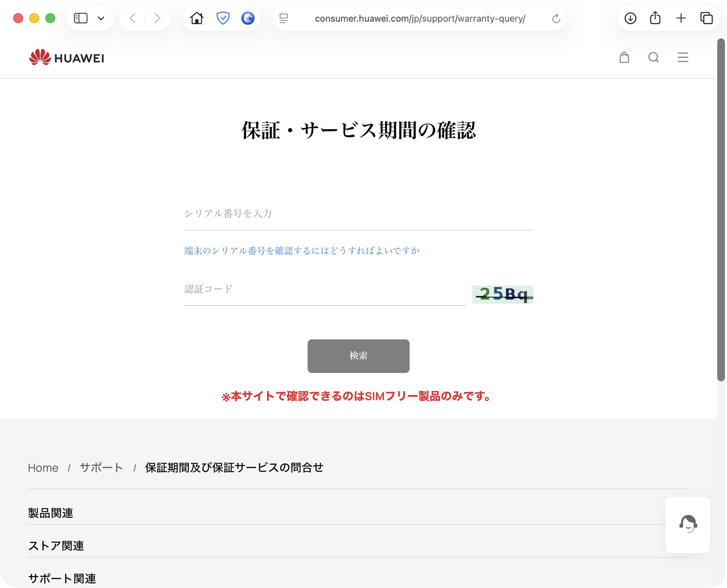
Task: Click the Huawei logo
Action: click(x=67, y=57)
